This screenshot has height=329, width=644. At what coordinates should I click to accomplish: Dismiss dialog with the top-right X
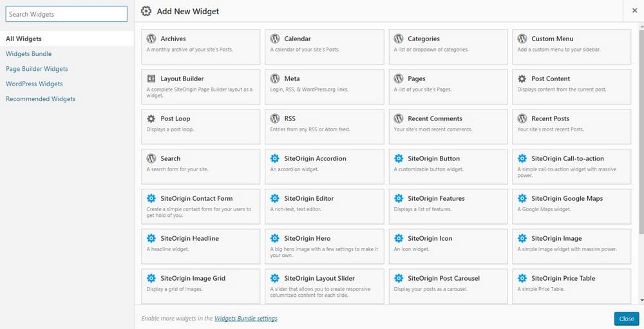point(634,11)
